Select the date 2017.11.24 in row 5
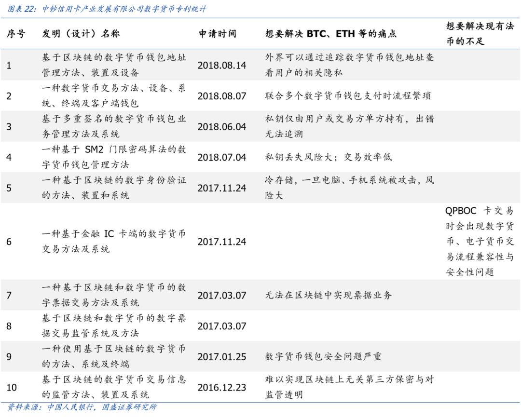The height and width of the screenshot is (420, 521). [x=221, y=188]
